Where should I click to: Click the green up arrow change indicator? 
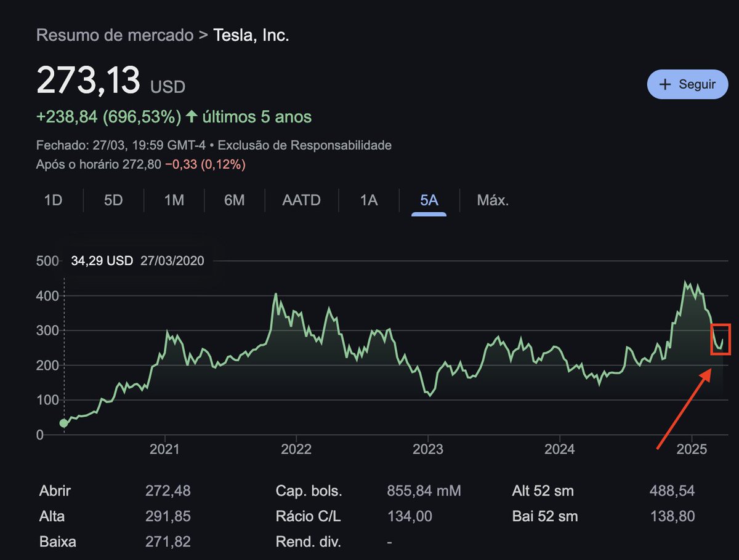[x=192, y=116]
